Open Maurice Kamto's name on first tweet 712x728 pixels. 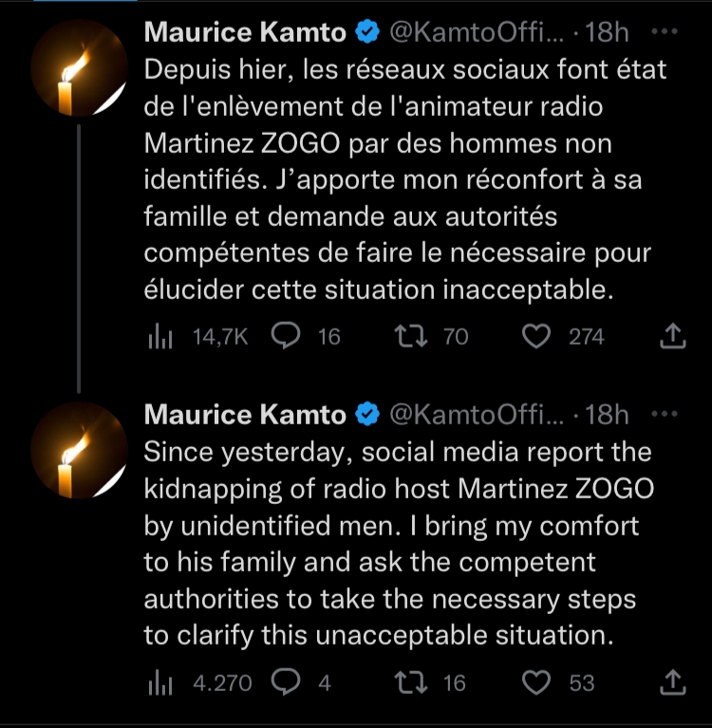(245, 32)
